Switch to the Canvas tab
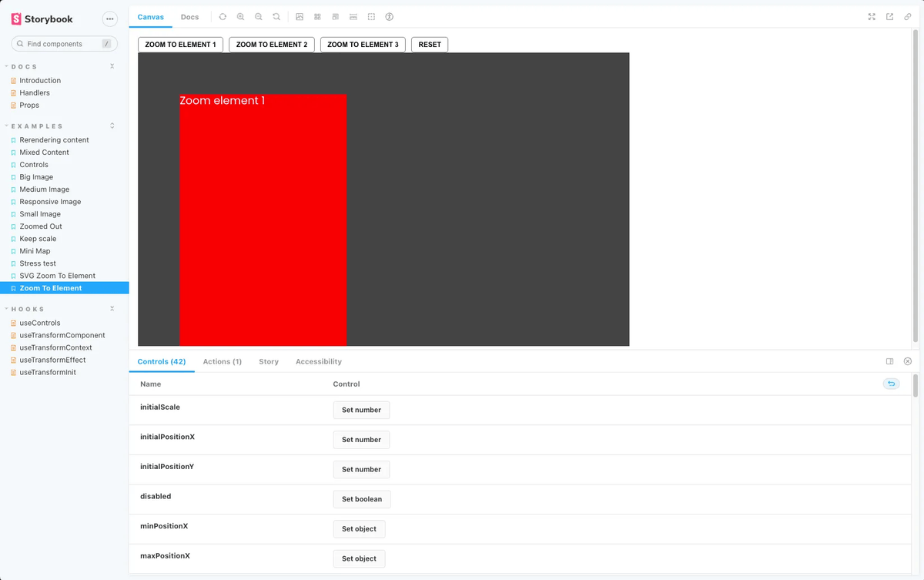 click(x=150, y=17)
